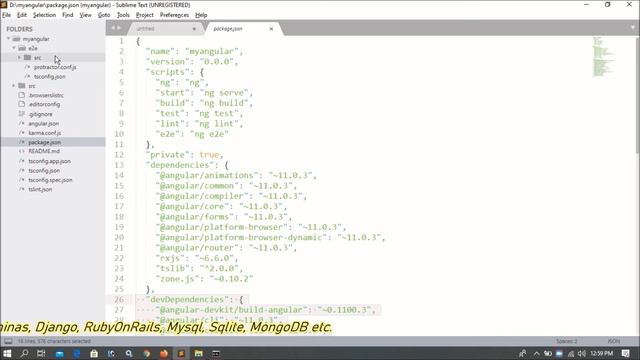
Task: Close the package.json tab
Action: click(x=271, y=29)
